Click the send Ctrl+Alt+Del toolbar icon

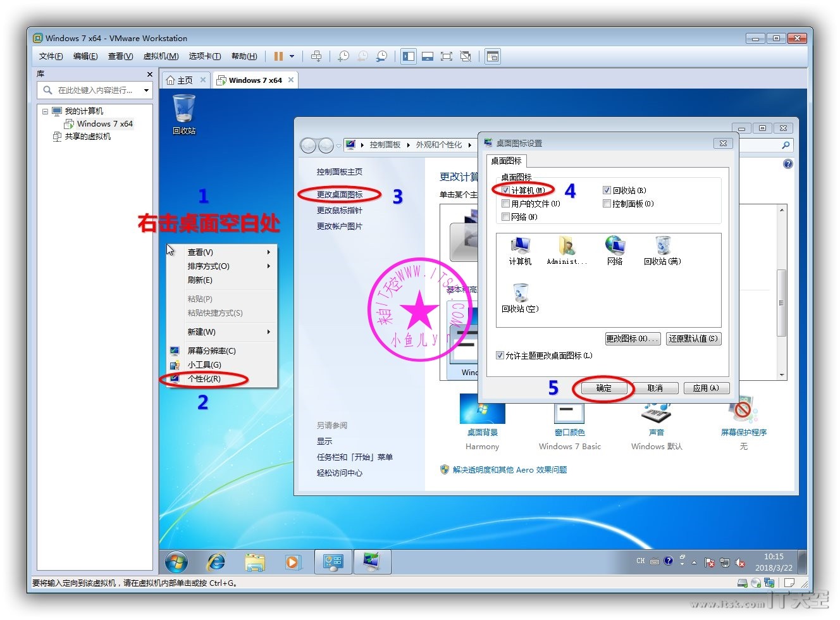(316, 56)
